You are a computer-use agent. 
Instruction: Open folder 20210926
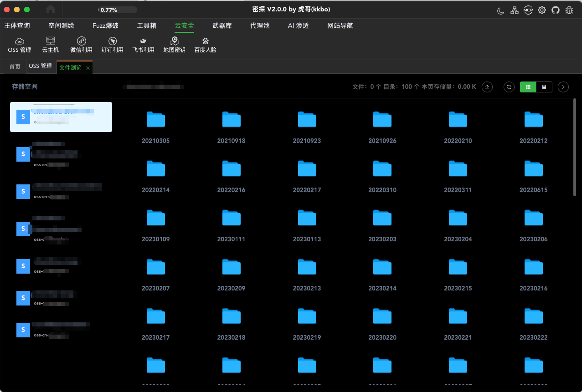[x=382, y=127]
